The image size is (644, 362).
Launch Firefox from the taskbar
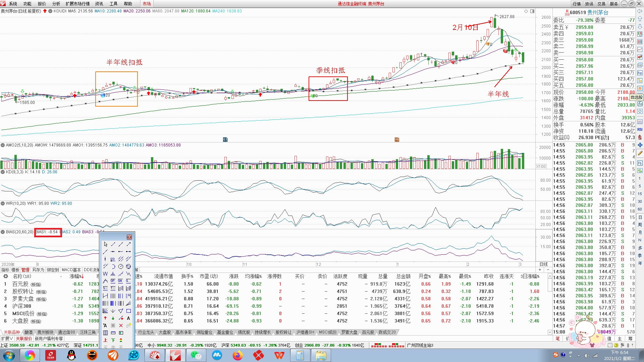238,355
